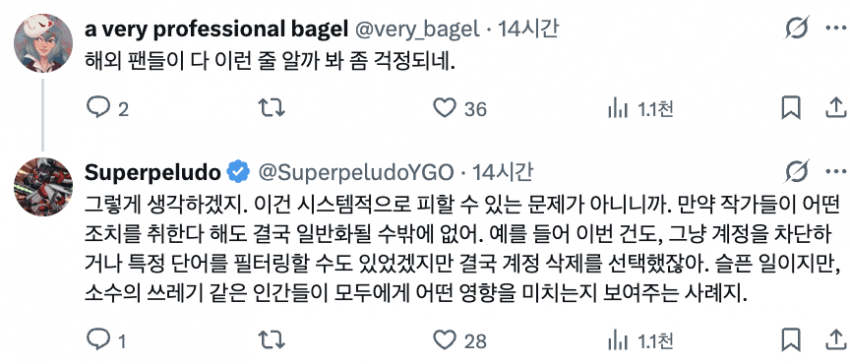
Task: Share very_bagel's tweet
Action: (x=836, y=109)
